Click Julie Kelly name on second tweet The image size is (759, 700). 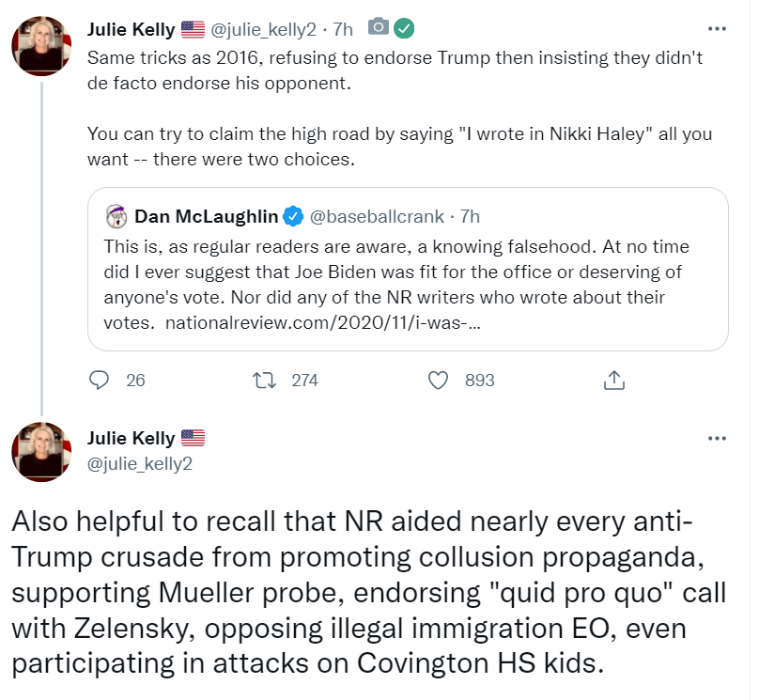132,438
